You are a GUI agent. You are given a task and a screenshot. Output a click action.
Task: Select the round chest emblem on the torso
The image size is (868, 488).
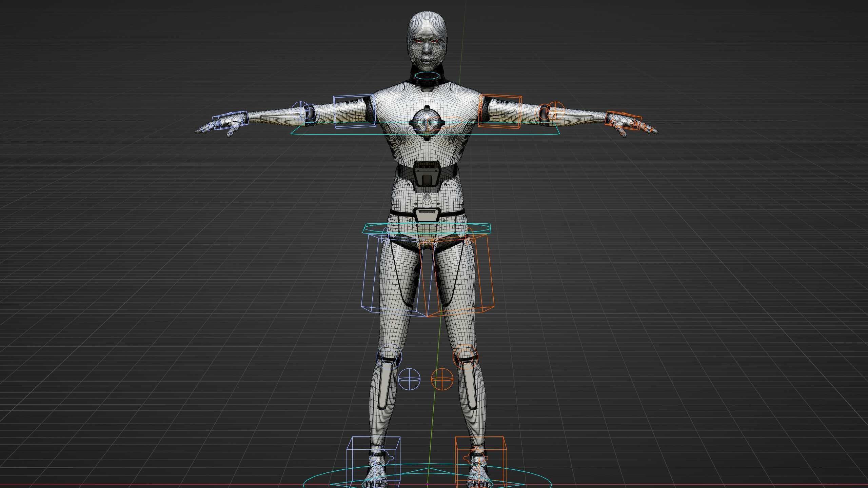coord(427,123)
